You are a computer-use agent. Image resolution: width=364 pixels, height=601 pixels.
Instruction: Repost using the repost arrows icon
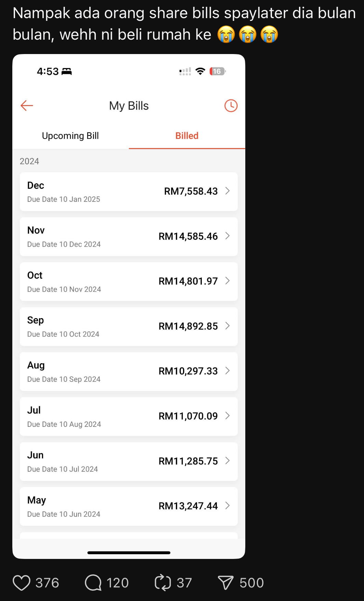[x=163, y=583]
